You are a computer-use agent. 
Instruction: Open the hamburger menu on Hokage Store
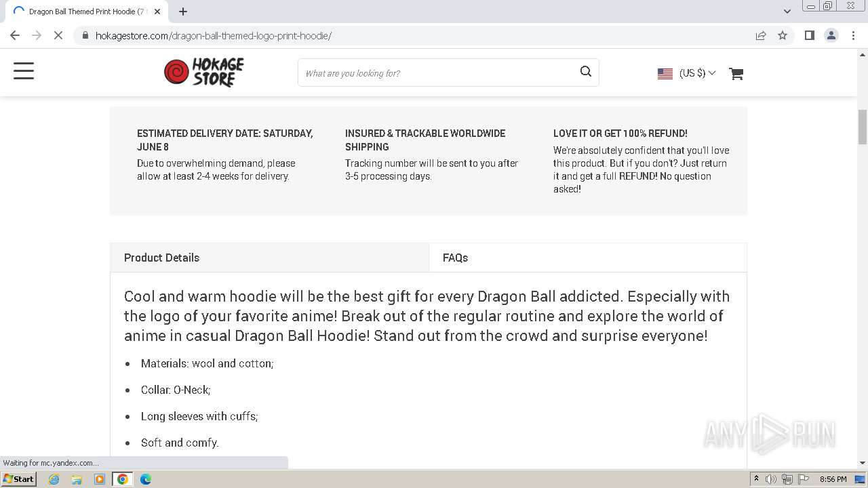[24, 70]
